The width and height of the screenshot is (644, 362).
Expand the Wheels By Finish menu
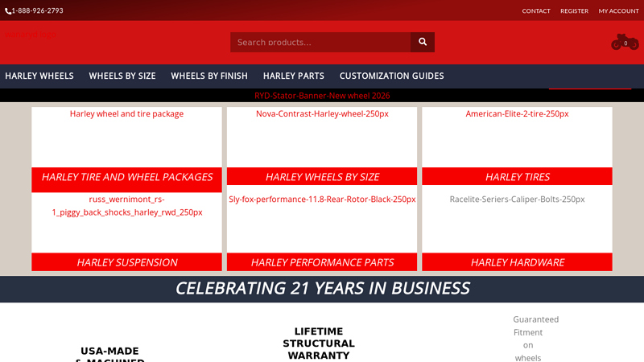[x=209, y=76]
